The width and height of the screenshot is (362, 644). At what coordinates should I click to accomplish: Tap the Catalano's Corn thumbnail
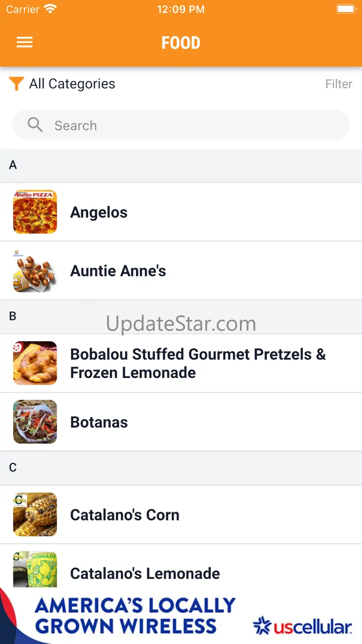(35, 514)
